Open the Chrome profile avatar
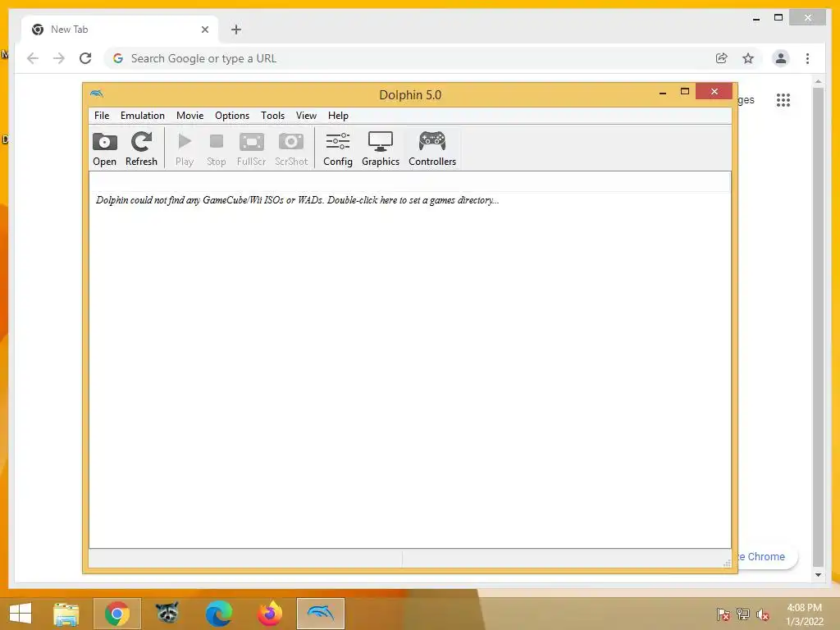 click(781, 58)
